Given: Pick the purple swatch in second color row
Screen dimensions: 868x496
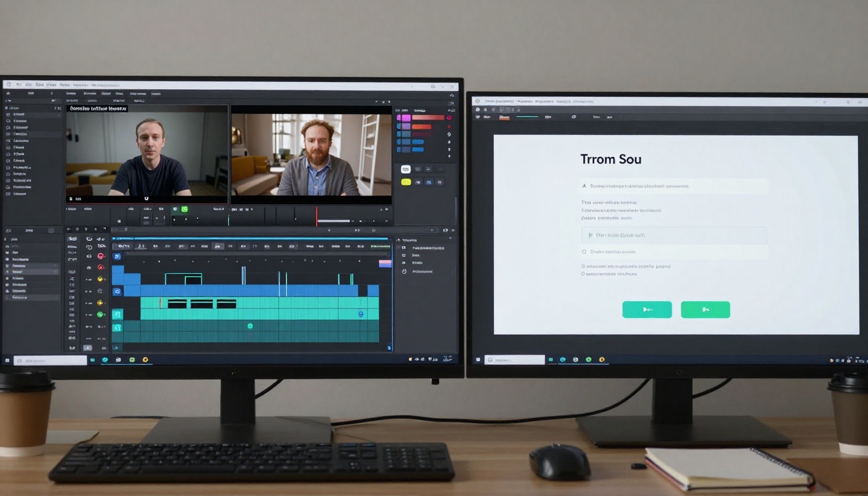Looking at the screenshot, I should coord(406,127).
